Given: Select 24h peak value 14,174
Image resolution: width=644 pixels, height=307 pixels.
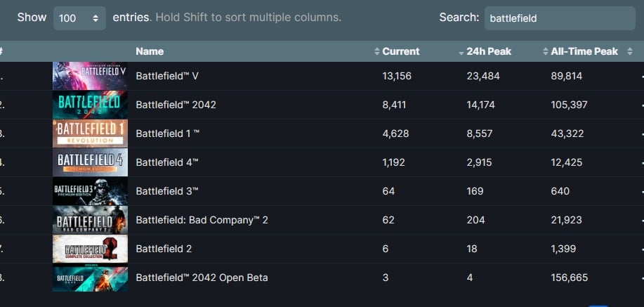Looking at the screenshot, I should pyautogui.click(x=480, y=105).
